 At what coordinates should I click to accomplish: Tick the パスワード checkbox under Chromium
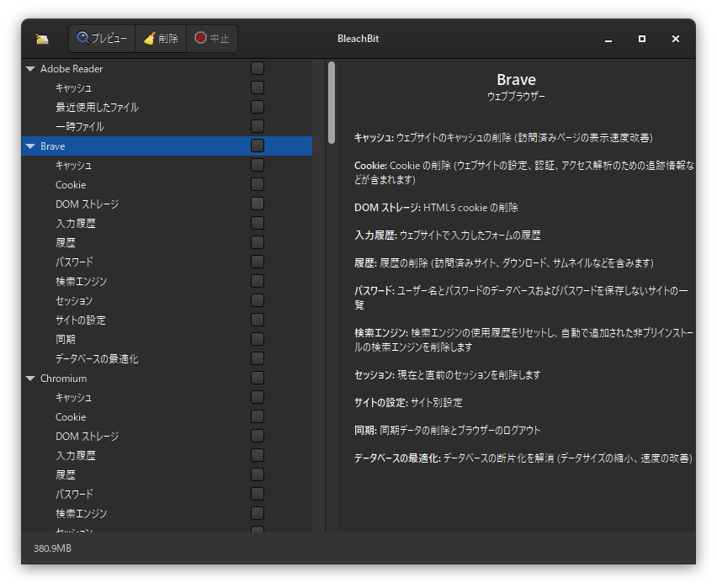[x=258, y=495]
